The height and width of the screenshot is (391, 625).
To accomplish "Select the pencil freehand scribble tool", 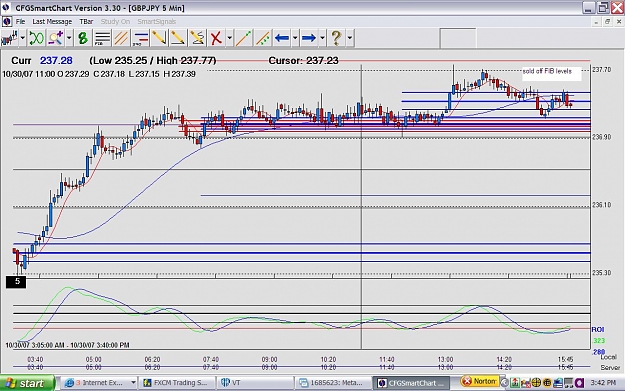I will (x=197, y=38).
